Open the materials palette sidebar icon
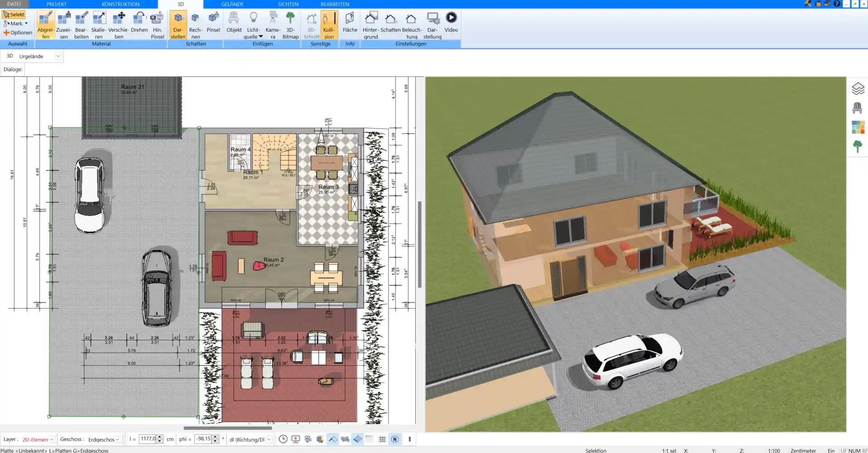Viewport: 868px width, 453px height. pyautogui.click(x=858, y=127)
